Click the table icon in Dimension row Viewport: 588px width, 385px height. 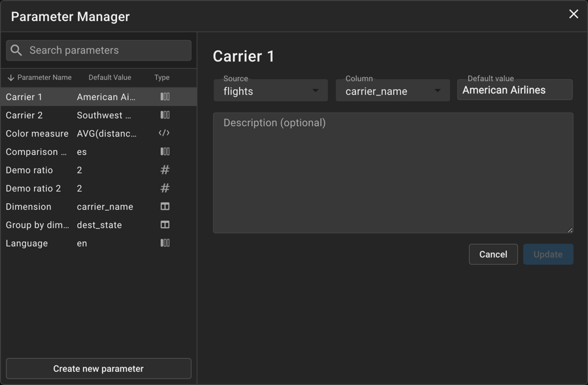(x=165, y=207)
